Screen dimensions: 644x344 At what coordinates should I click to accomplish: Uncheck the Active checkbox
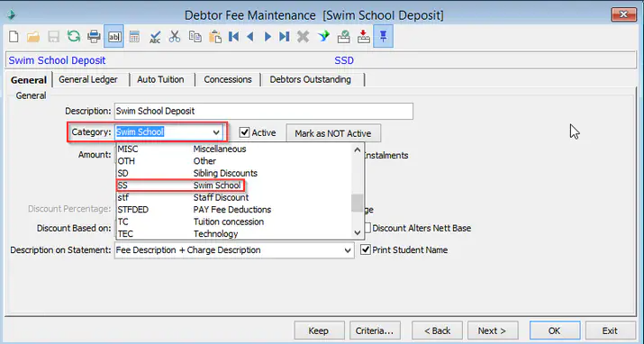click(244, 132)
